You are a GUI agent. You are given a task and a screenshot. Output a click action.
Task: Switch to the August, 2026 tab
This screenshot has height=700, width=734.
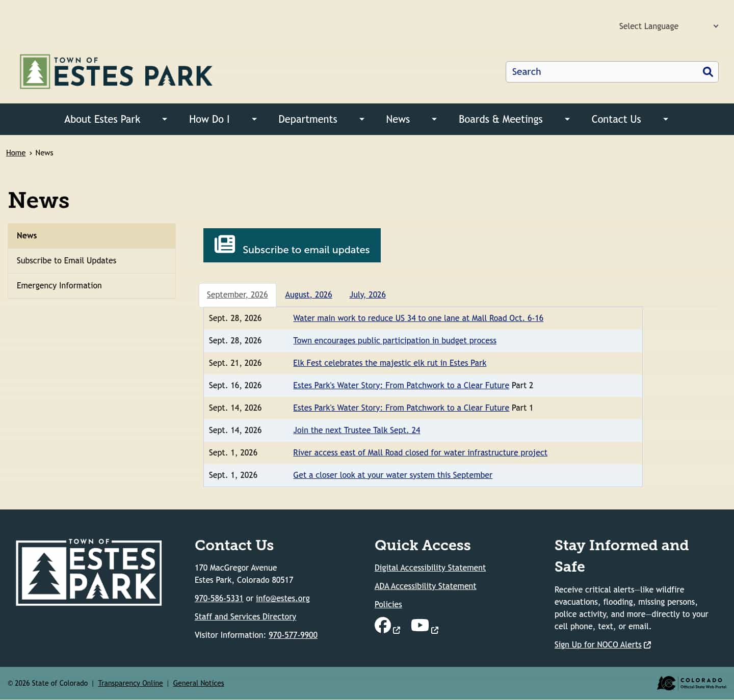[x=308, y=294]
